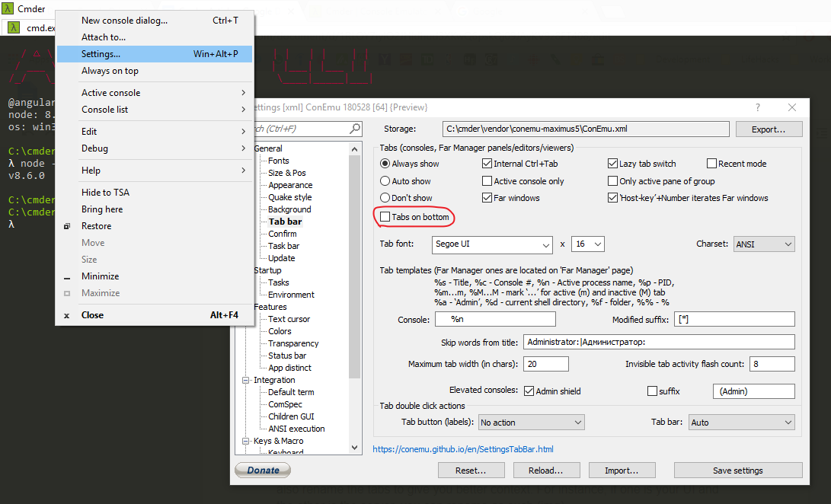Screen dimensions: 831x504
Task: Click the Import... button
Action: coord(622,471)
